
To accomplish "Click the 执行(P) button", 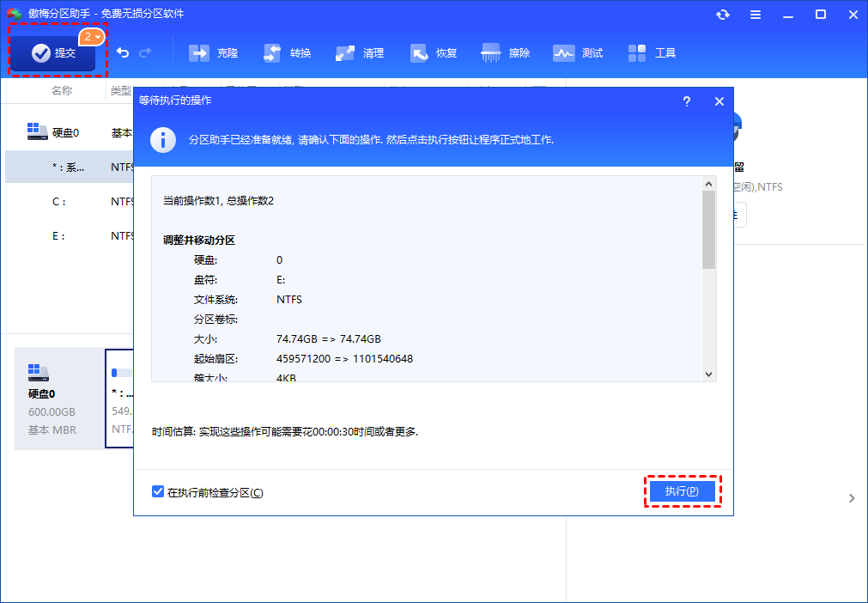I will click(682, 491).
